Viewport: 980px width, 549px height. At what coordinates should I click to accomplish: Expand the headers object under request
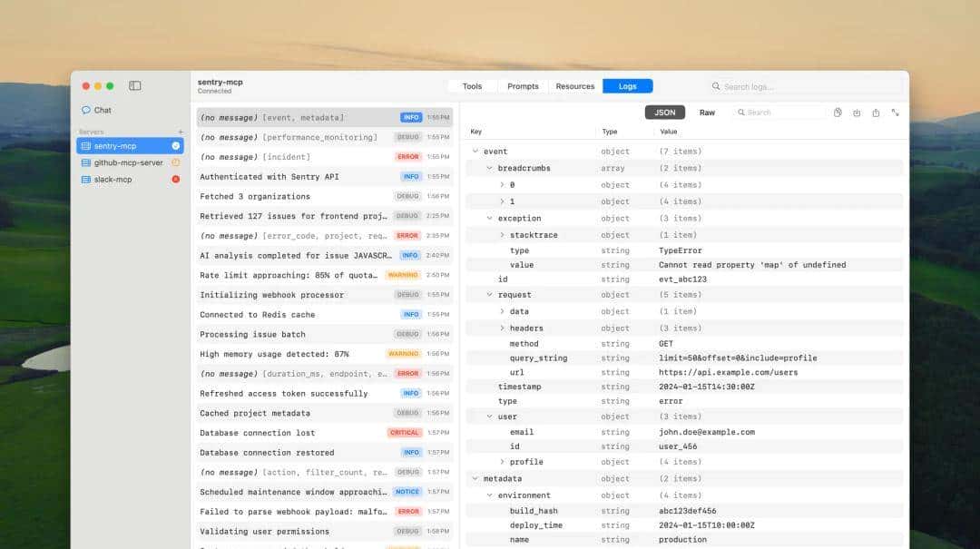502,328
